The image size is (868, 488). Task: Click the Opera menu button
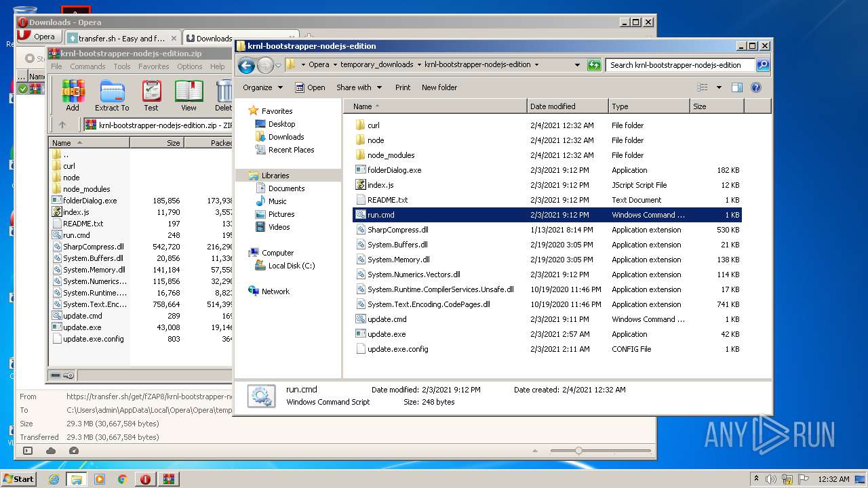point(37,37)
